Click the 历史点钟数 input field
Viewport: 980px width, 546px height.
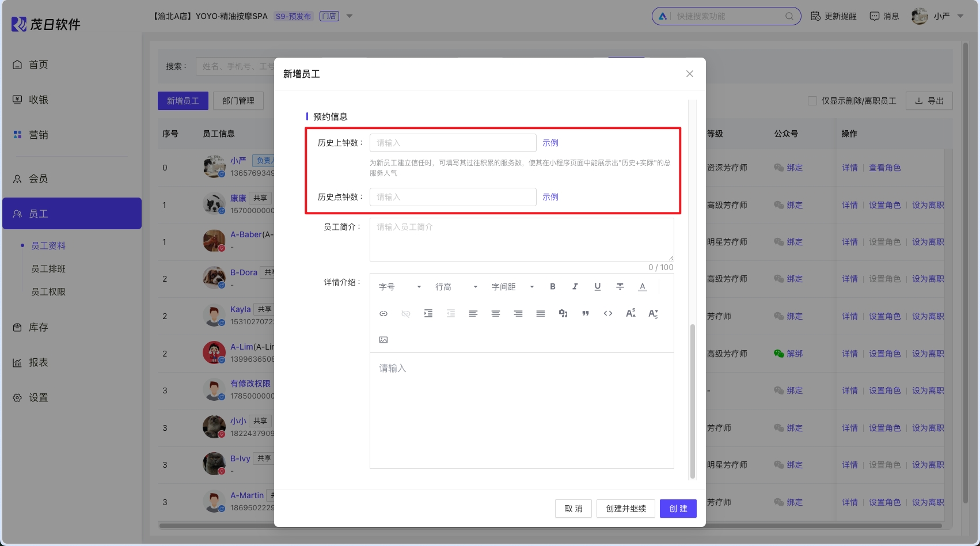(453, 197)
